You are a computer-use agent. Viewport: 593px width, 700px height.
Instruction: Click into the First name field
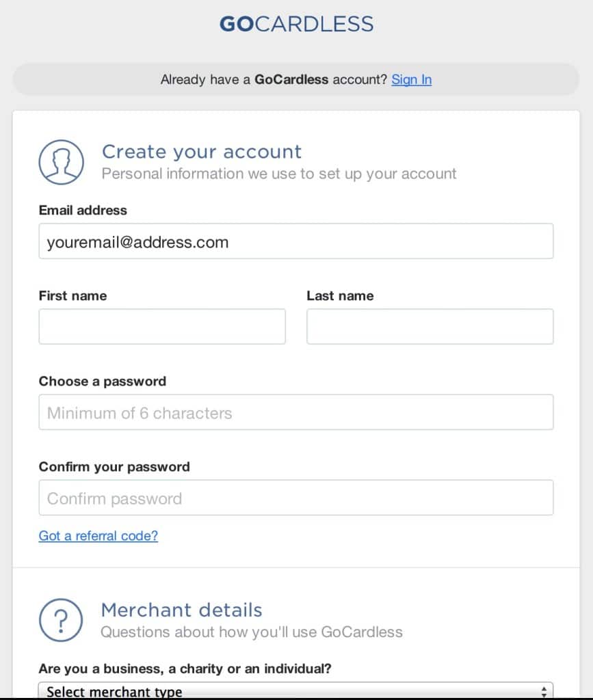point(162,327)
